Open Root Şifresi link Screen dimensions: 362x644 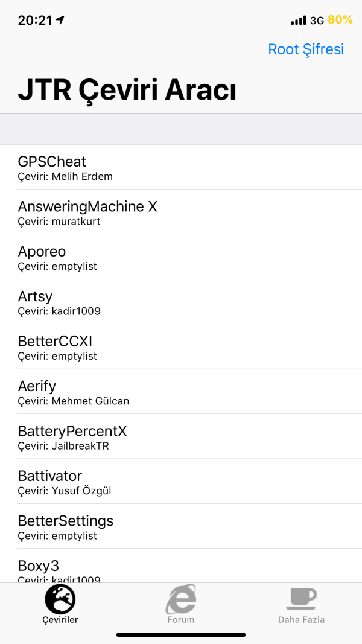(306, 49)
